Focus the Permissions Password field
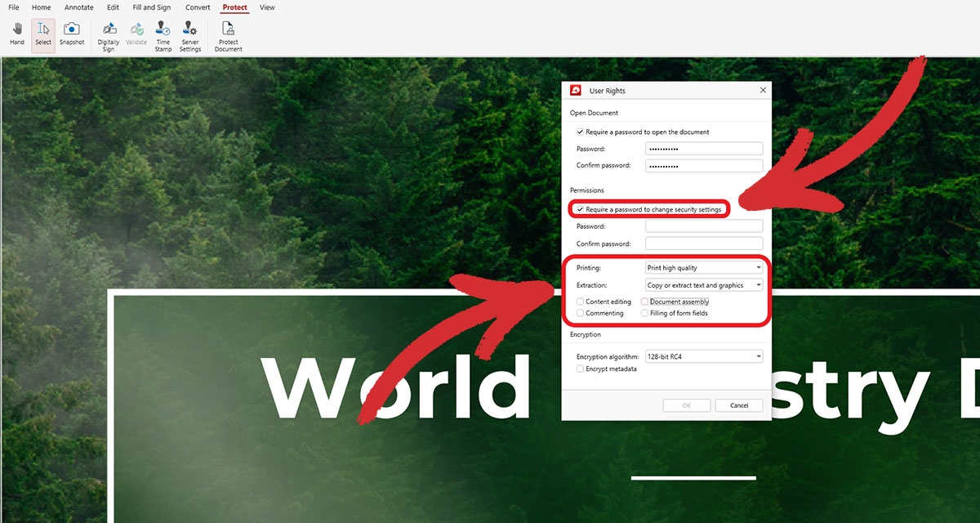This screenshot has height=523, width=980. (704, 226)
